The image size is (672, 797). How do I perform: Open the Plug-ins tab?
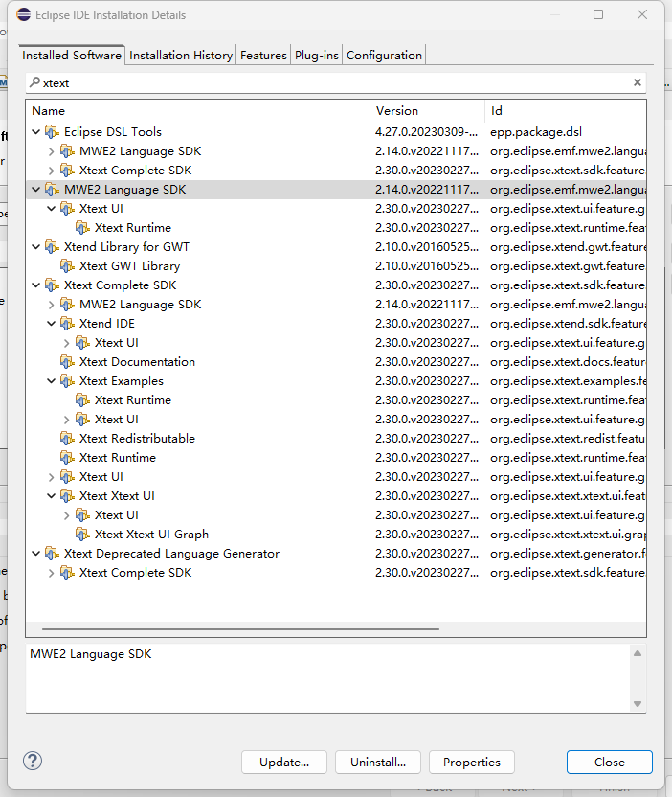coord(317,56)
